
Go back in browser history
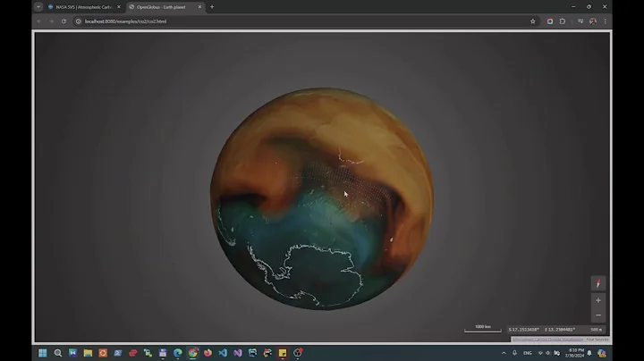pos(39,21)
